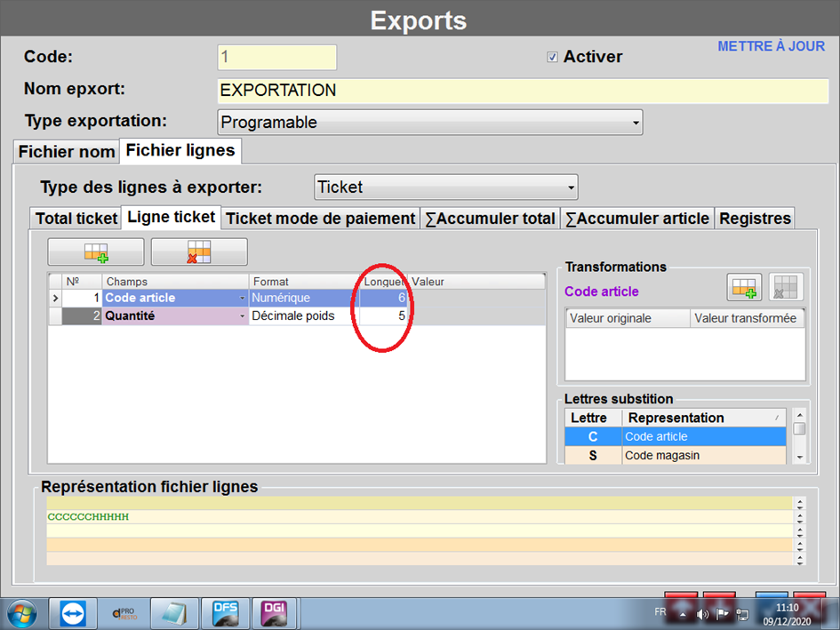This screenshot has height=630, width=840.
Task: Click the DGI taskbar icon
Action: coord(275,613)
